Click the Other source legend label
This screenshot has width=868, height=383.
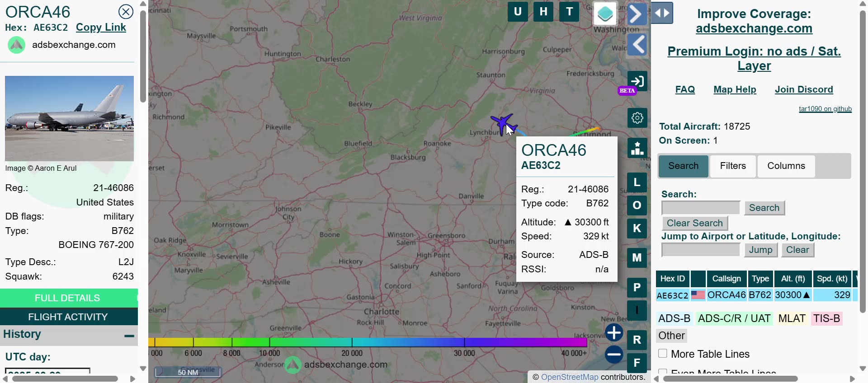coord(672,336)
